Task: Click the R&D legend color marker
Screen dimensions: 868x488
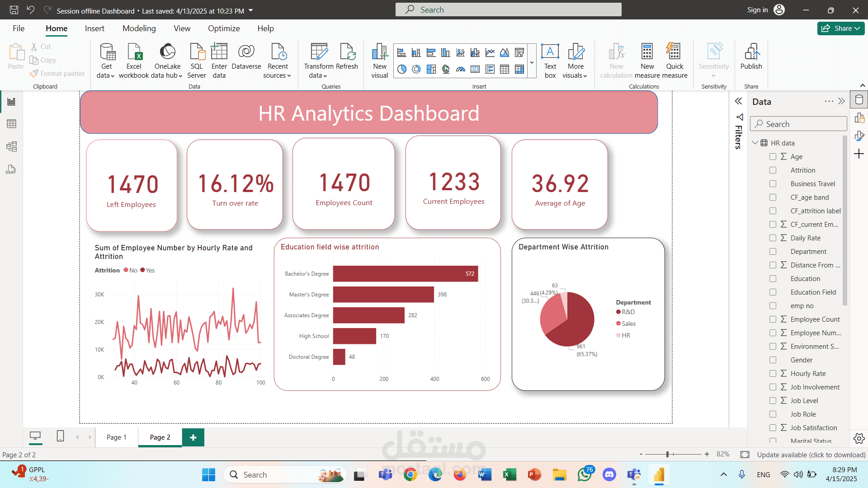Action: (x=618, y=312)
